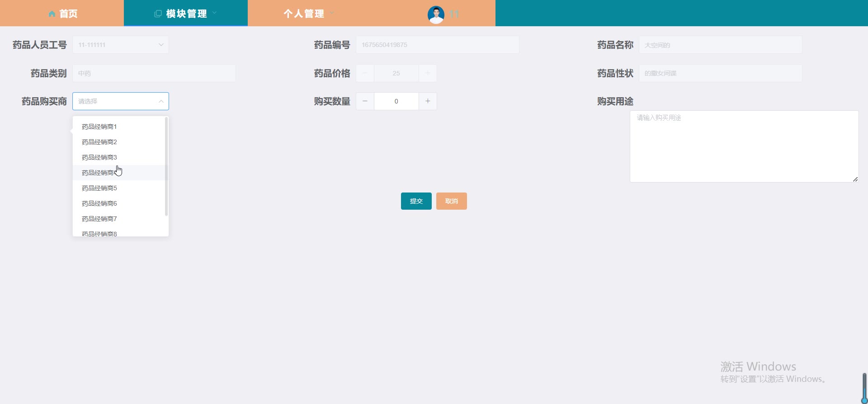Decrease 购买数量 with minus button
Screen dimensions: 868x404
pyautogui.click(x=365, y=101)
